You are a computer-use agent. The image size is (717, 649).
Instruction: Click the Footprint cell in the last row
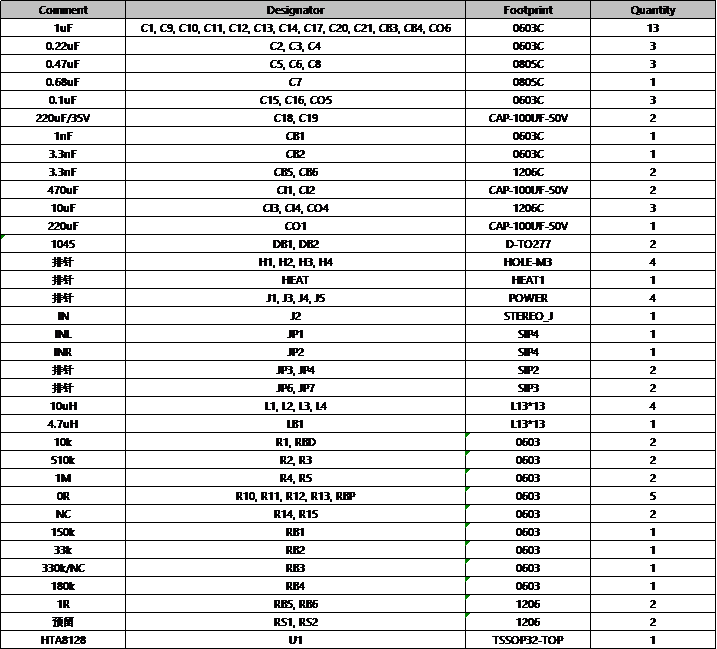[527, 639]
